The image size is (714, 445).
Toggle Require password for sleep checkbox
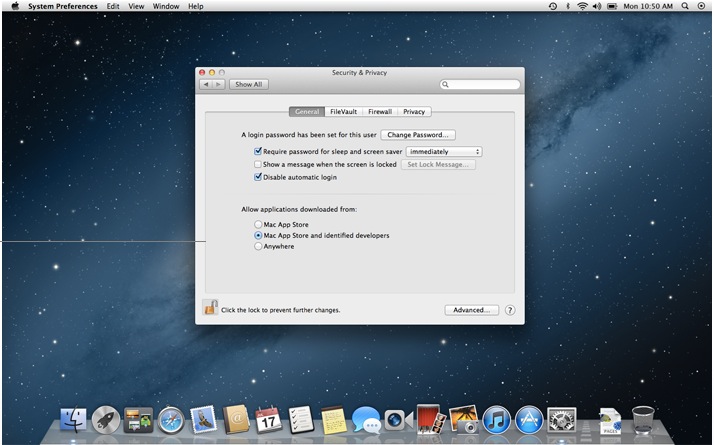point(258,151)
